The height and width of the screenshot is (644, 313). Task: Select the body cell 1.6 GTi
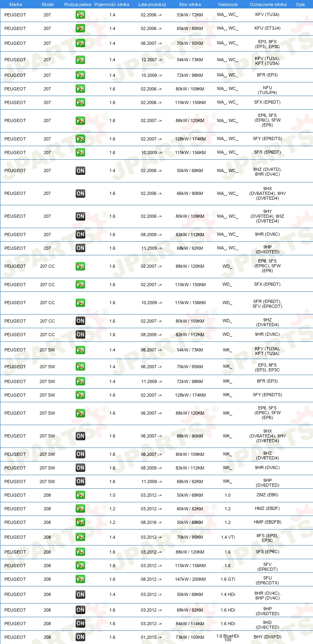(x=228, y=579)
